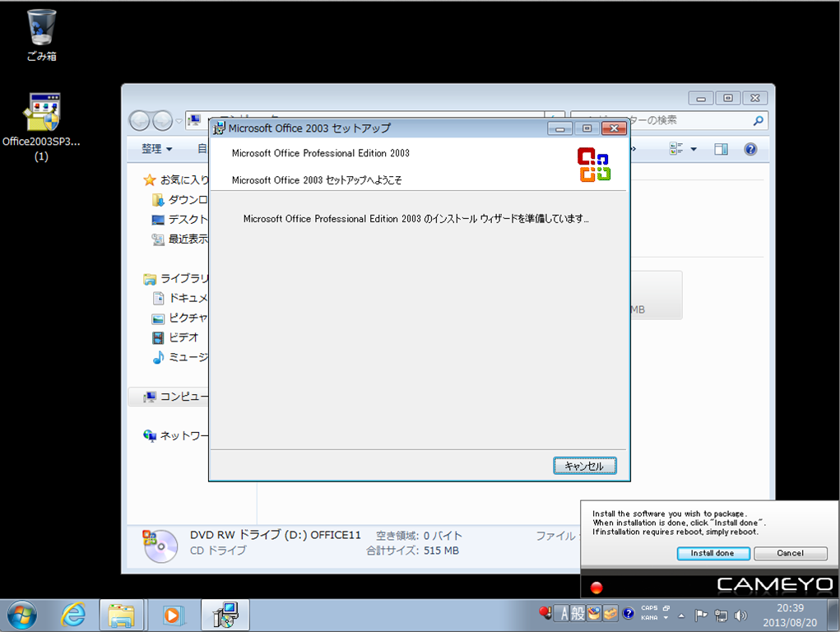
Task: Open ミュージック library in sidebar
Action: (x=180, y=357)
